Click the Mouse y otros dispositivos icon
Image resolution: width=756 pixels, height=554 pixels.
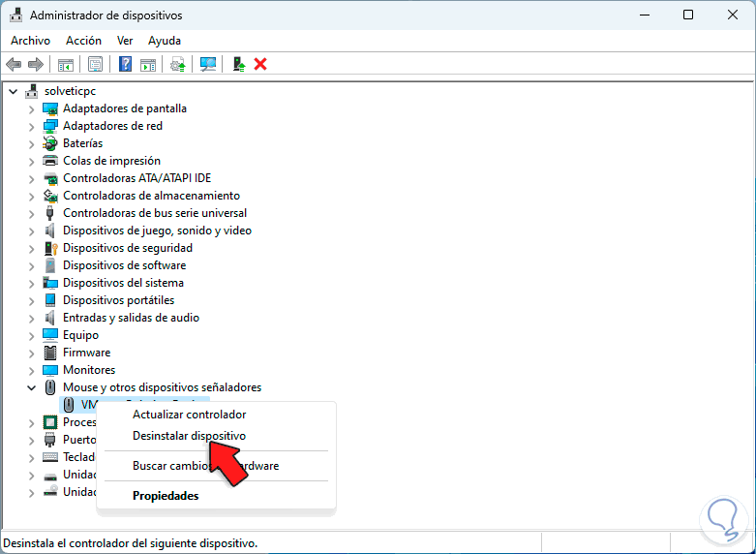coord(50,387)
